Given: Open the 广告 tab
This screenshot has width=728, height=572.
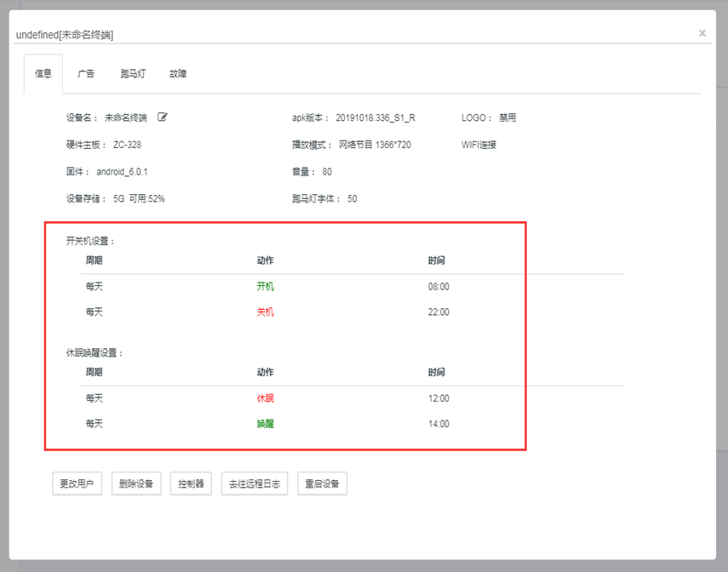Looking at the screenshot, I should coord(86,74).
